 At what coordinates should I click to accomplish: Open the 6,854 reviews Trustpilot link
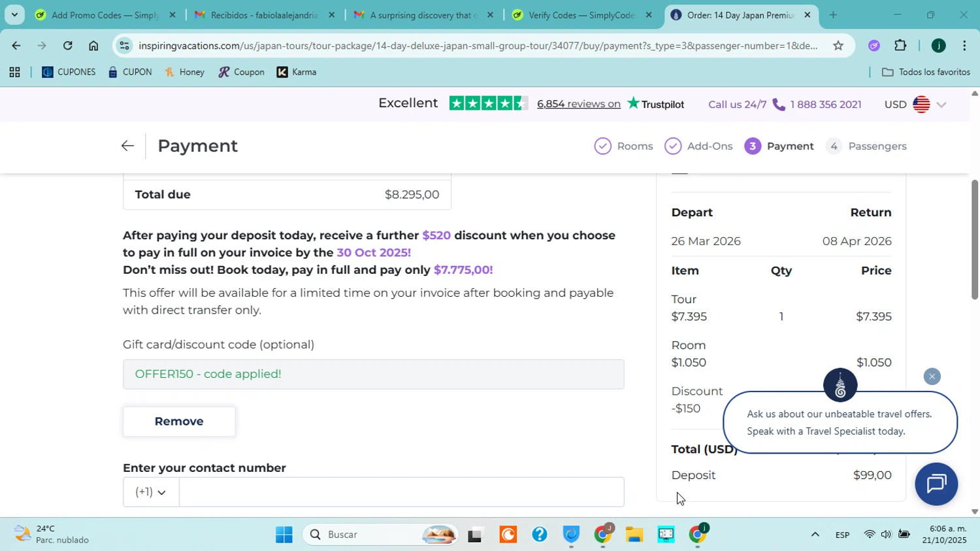coord(578,104)
